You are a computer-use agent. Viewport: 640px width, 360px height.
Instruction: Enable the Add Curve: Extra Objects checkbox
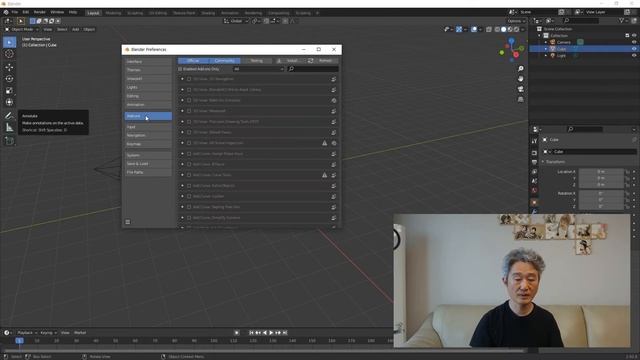tap(189, 186)
